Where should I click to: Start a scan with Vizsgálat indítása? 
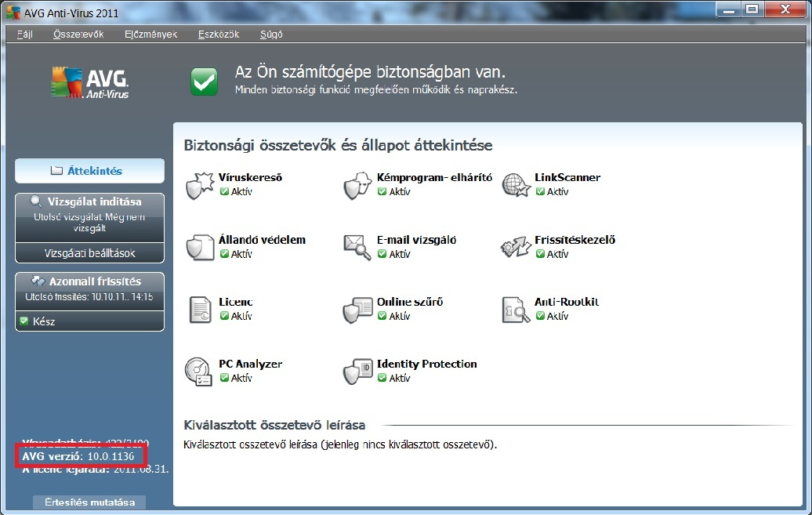[89, 202]
